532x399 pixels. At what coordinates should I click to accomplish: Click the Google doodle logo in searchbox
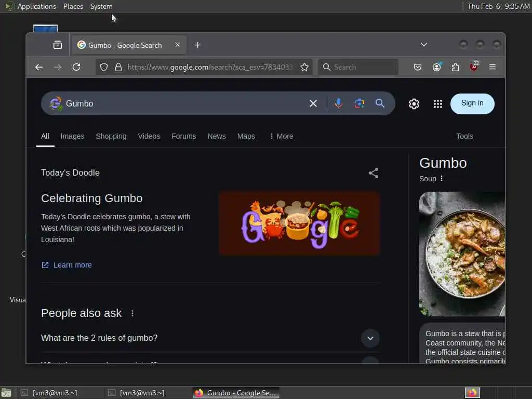[56, 103]
